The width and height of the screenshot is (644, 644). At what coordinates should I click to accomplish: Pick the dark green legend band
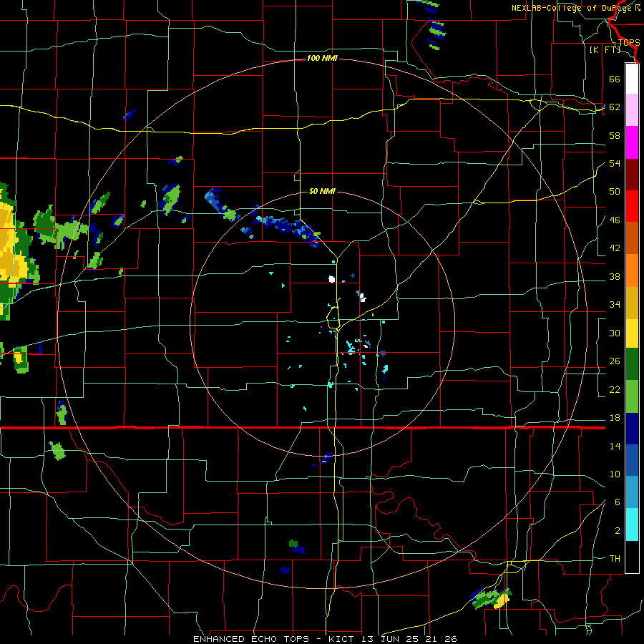tap(632, 364)
